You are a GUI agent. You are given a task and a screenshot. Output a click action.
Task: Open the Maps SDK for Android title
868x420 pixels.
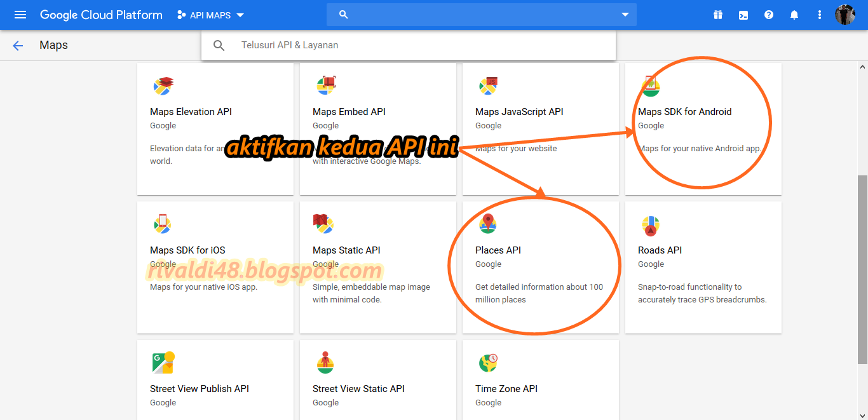[x=684, y=112]
